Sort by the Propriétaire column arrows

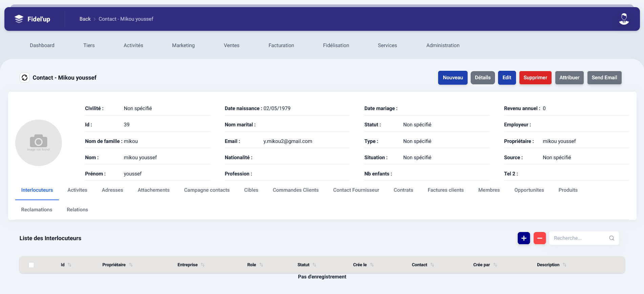[131, 265]
